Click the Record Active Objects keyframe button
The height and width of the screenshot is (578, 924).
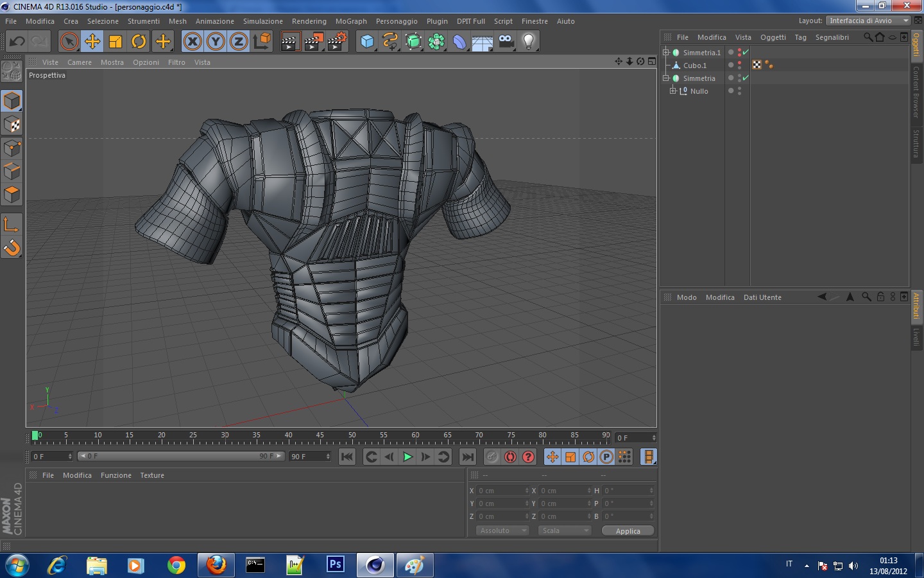click(x=492, y=457)
